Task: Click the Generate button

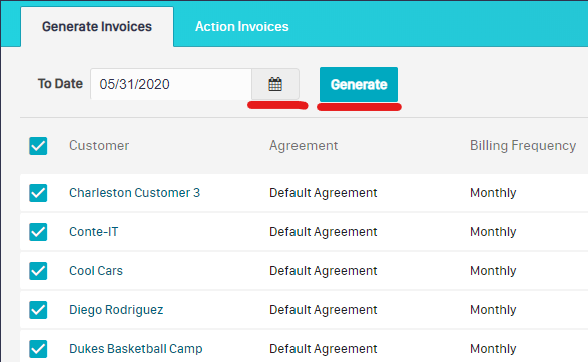Action: click(x=359, y=84)
